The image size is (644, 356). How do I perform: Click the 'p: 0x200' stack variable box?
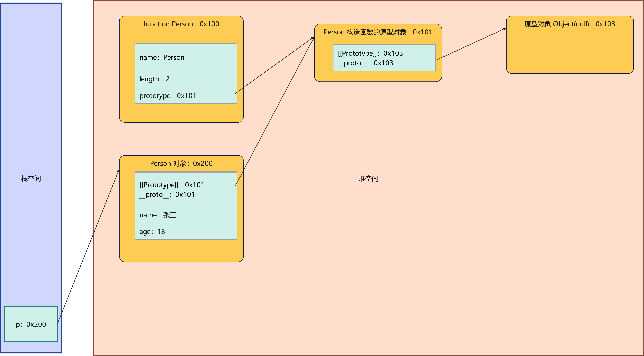pyautogui.click(x=31, y=324)
